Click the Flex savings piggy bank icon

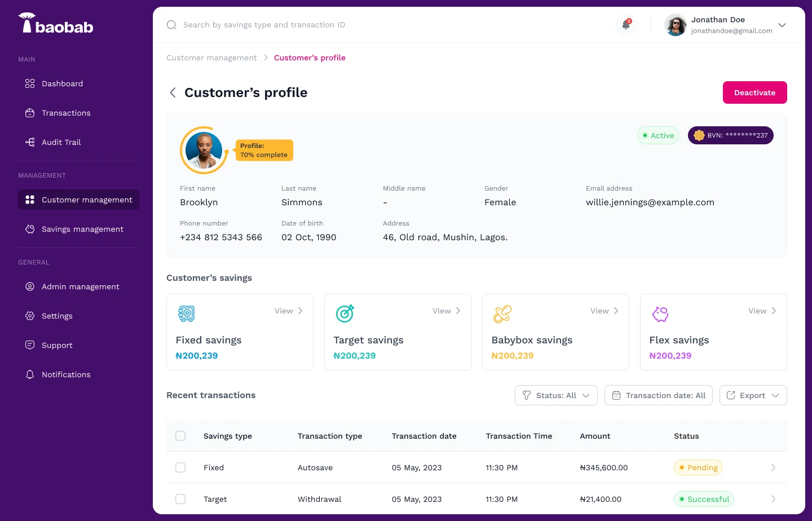click(x=660, y=314)
